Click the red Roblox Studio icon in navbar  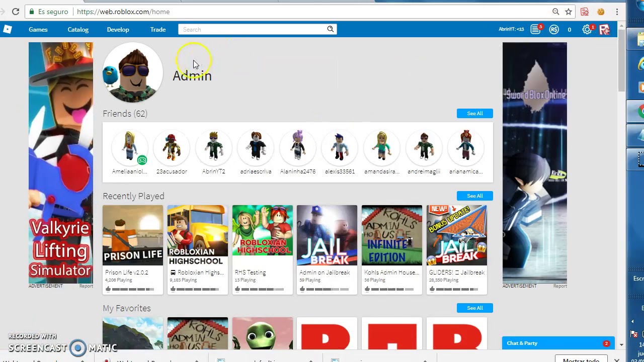[604, 30]
